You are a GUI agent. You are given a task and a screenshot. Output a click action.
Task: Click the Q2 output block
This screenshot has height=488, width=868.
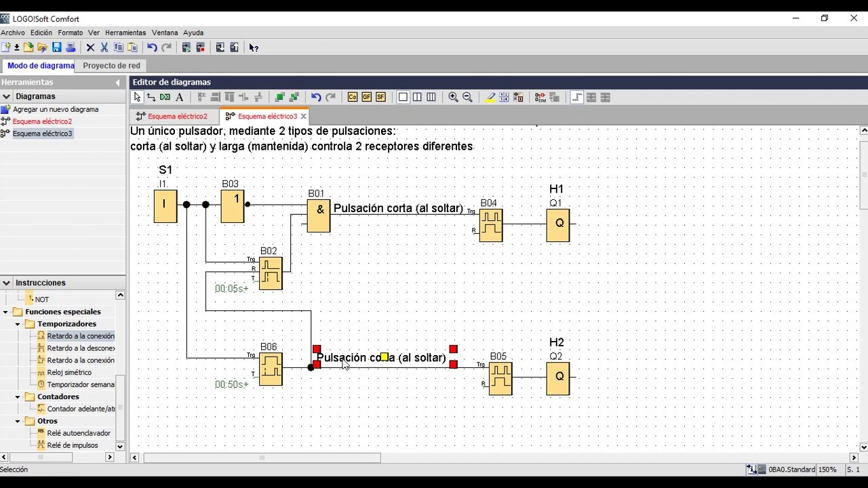coord(558,379)
